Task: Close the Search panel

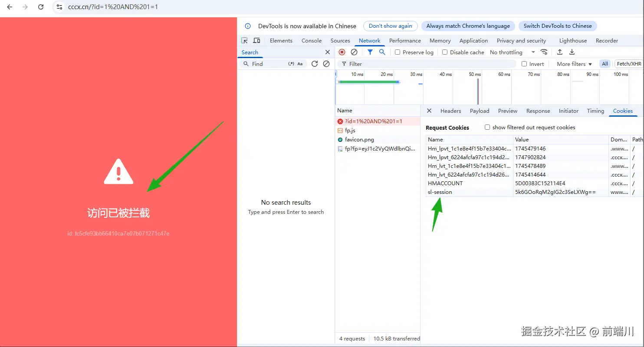Action: 328,52
